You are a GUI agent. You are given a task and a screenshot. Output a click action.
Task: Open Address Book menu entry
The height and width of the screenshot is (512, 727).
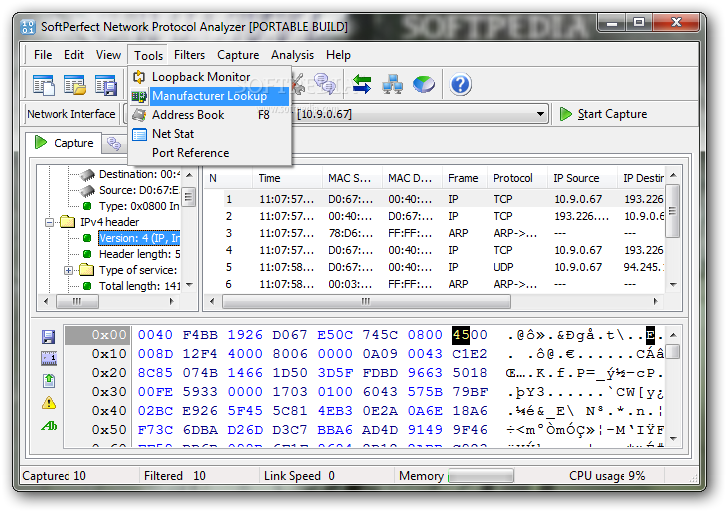click(209, 115)
